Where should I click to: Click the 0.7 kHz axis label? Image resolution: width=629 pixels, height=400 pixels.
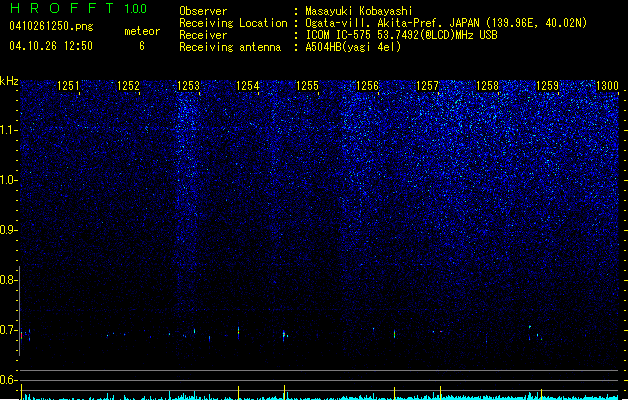pos(8,330)
